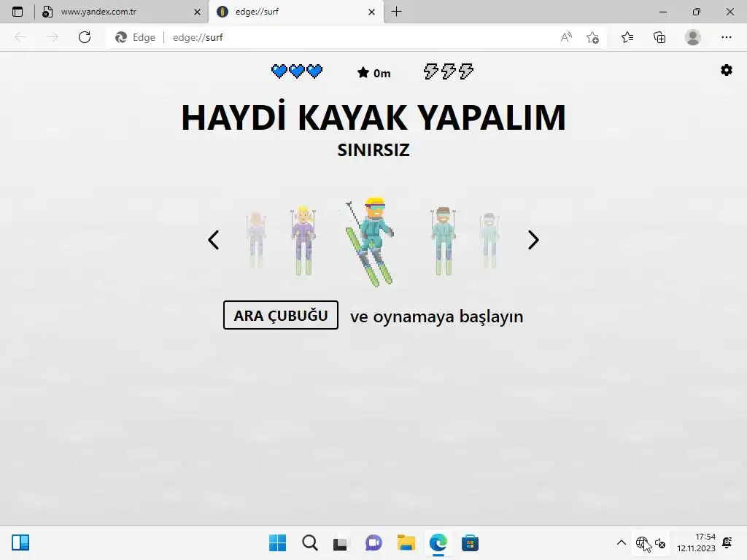Select the edge://surf tab
The image size is (747, 560).
295,12
